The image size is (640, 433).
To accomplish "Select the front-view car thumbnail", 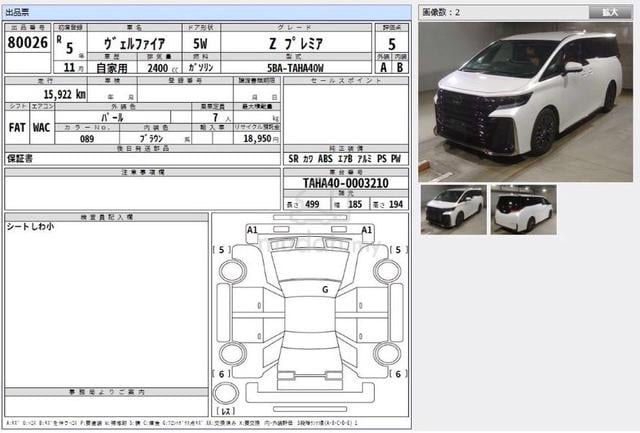I will click(453, 210).
